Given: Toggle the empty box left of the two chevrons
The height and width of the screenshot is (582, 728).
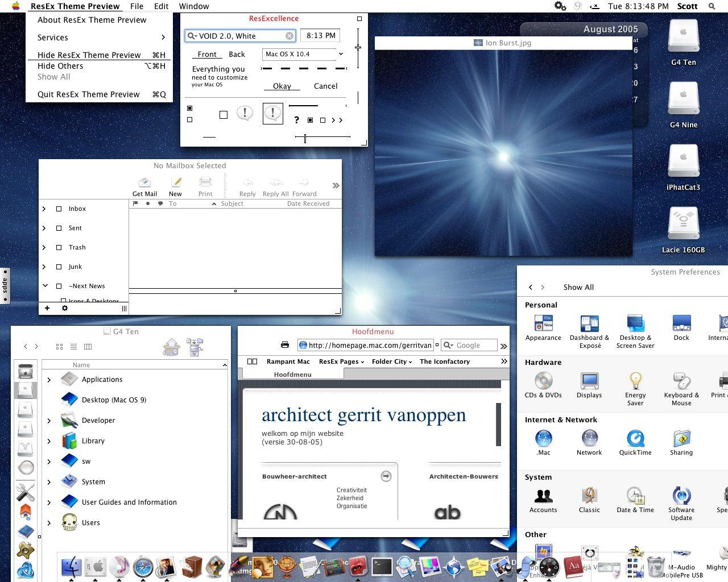Looking at the screenshot, I should (x=323, y=120).
